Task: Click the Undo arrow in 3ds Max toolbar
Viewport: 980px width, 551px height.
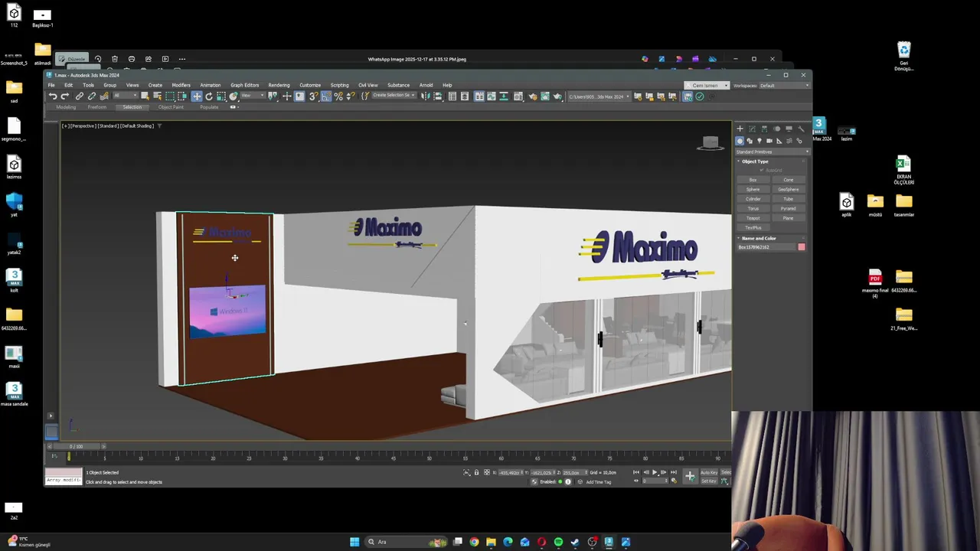Action: (53, 96)
